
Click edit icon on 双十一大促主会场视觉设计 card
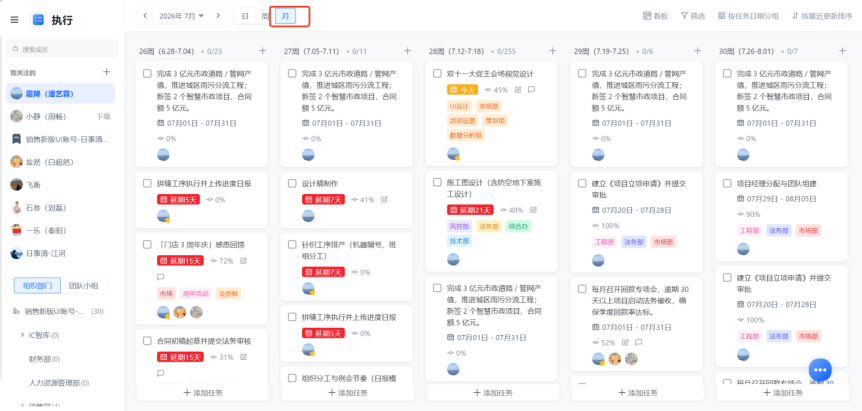click(x=518, y=90)
